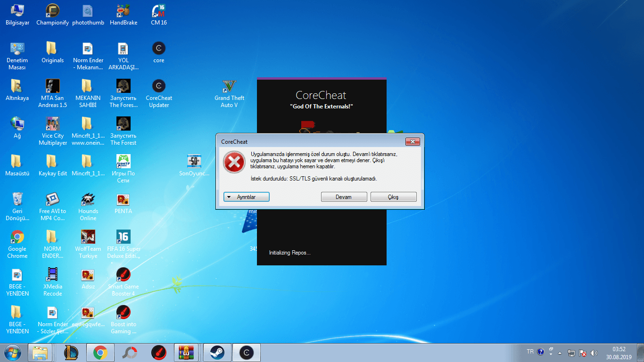Image resolution: width=644 pixels, height=362 pixels.
Task: Open Windows Explorer from the taskbar
Action: [x=40, y=353]
